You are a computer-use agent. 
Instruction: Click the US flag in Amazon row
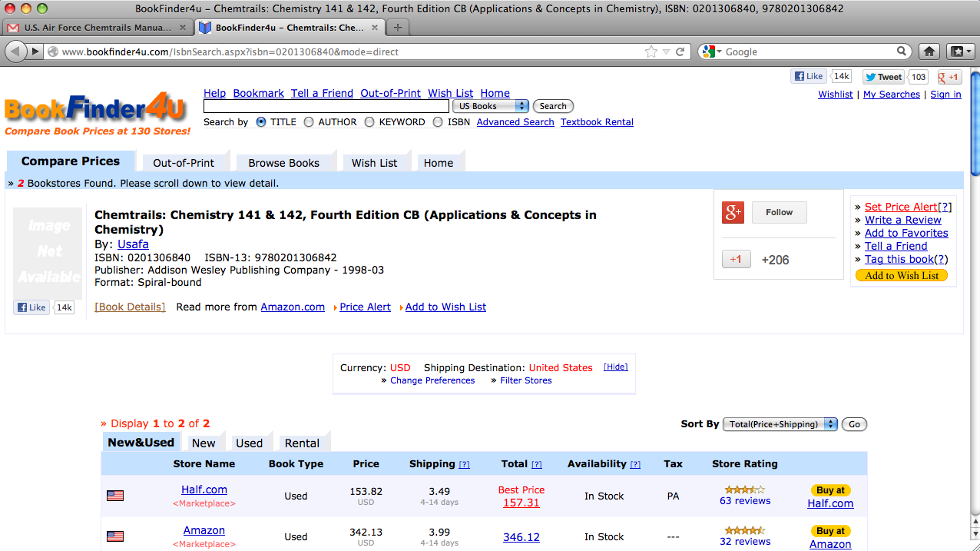point(115,536)
